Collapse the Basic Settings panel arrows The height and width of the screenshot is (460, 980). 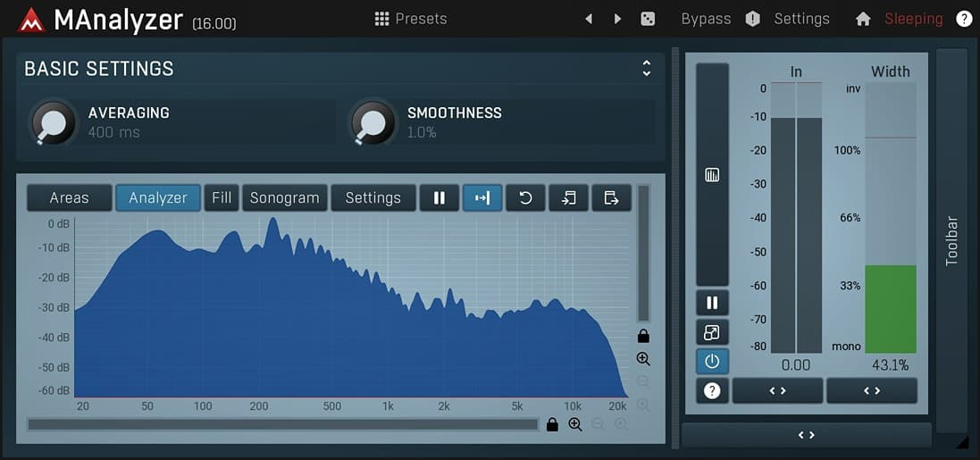[646, 69]
